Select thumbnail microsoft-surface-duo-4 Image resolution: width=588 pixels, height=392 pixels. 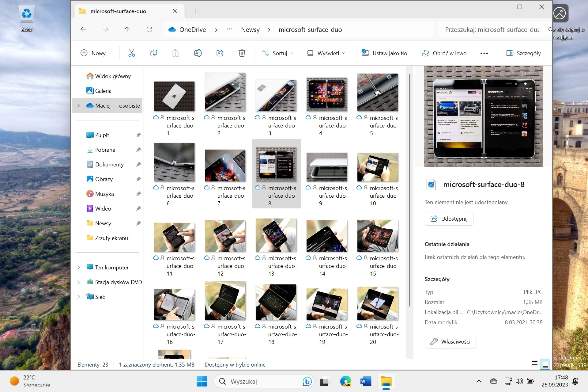tap(327, 94)
